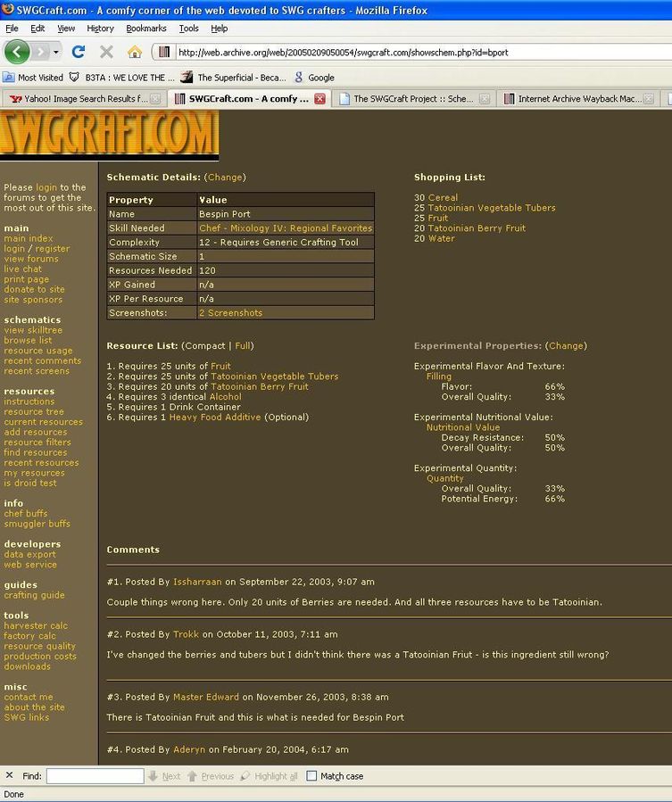Open the 2 Screenshots link

pos(230,313)
